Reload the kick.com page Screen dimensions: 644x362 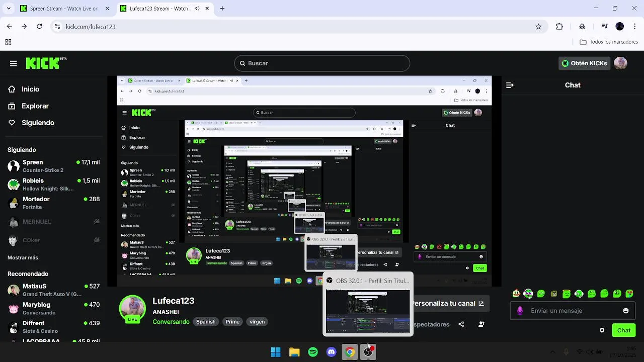point(39,27)
